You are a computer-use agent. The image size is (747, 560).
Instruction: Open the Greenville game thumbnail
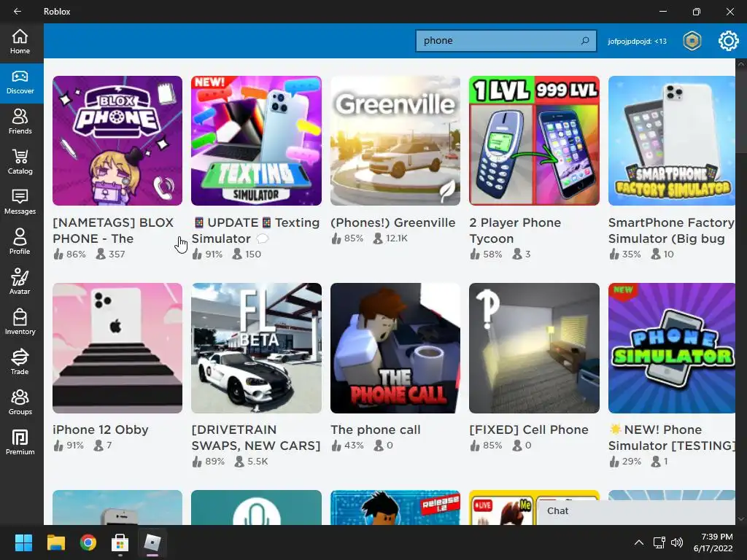395,141
